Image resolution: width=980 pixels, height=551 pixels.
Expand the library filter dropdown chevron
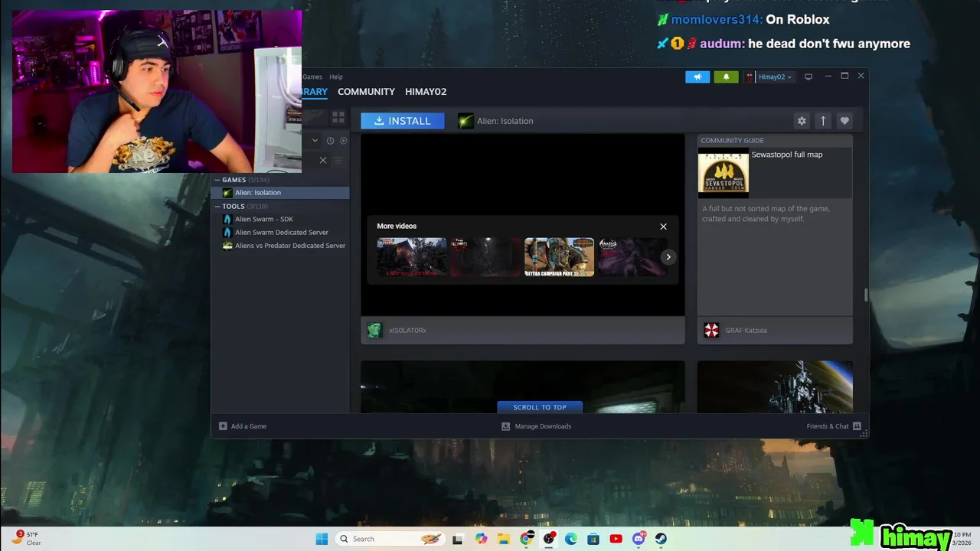tap(315, 141)
